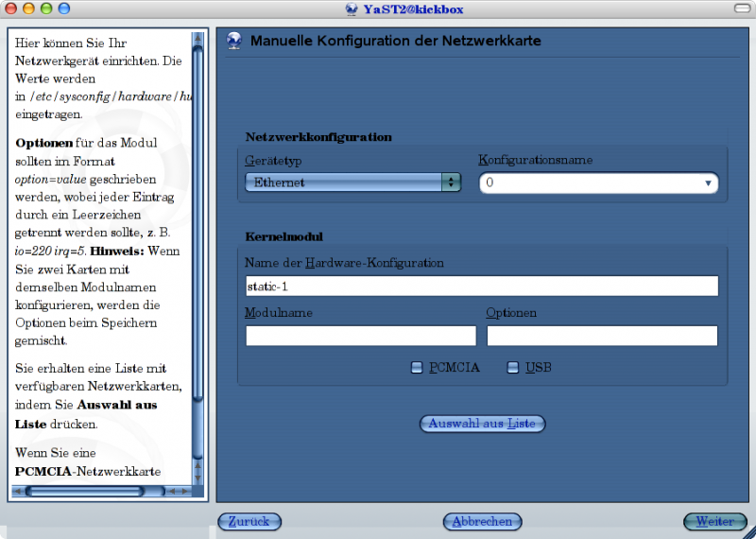The image size is (756, 539).
Task: Cancel using the Abbrechen button
Action: point(482,521)
